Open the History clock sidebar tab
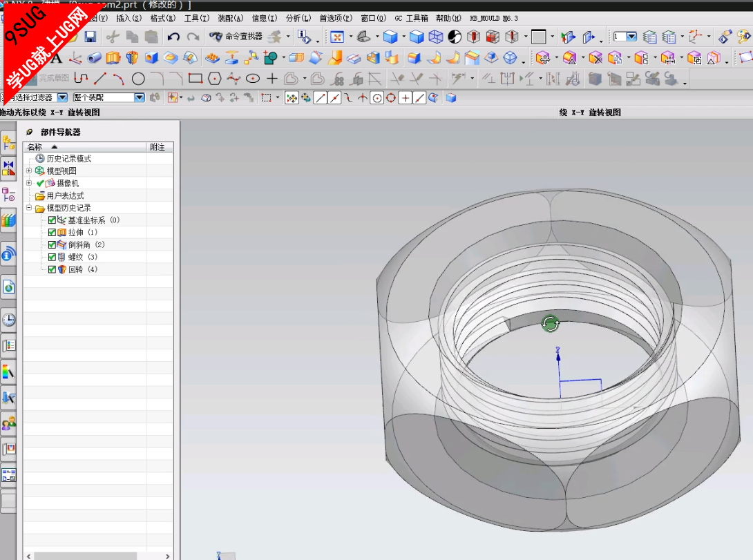The width and height of the screenshot is (753, 560). click(9, 320)
